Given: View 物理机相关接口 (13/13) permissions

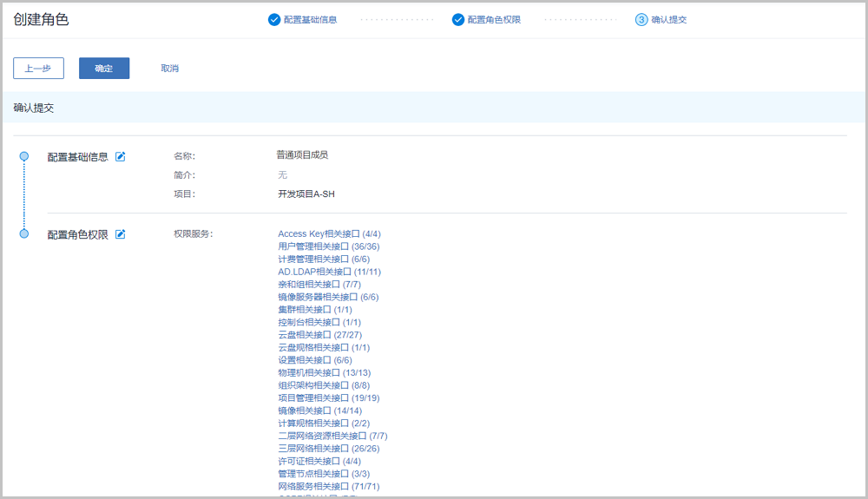Looking at the screenshot, I should (324, 373).
